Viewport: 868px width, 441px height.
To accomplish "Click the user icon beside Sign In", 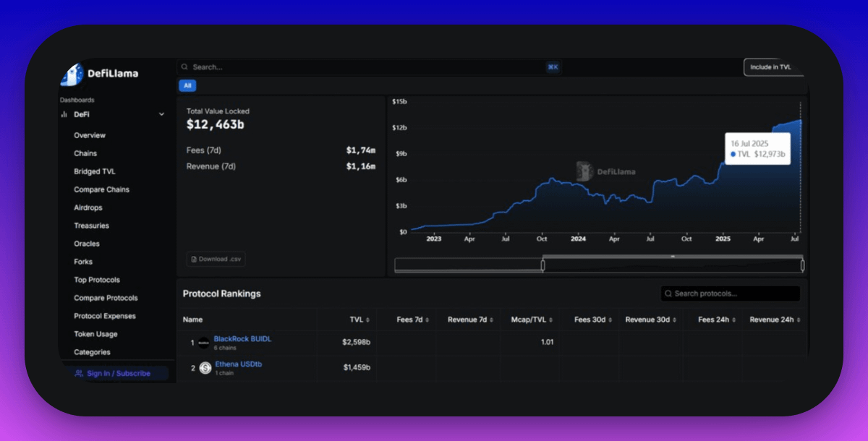I will [x=79, y=374].
